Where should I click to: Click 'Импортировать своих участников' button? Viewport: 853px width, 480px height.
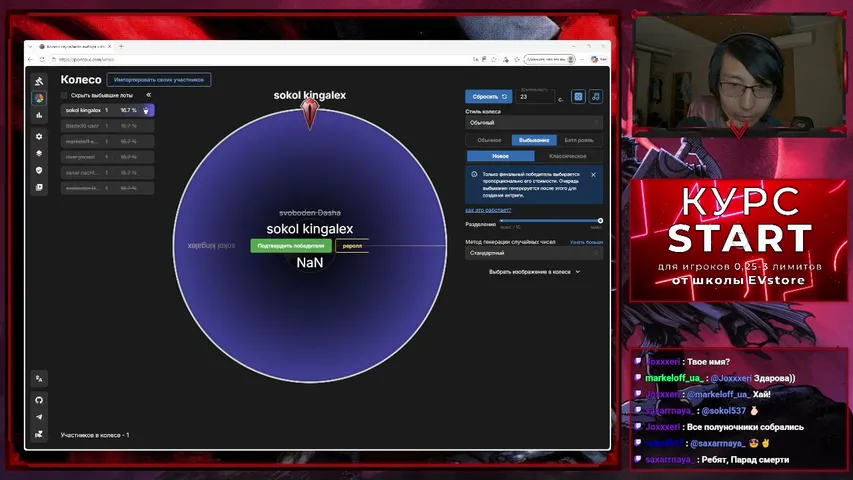[x=159, y=80]
